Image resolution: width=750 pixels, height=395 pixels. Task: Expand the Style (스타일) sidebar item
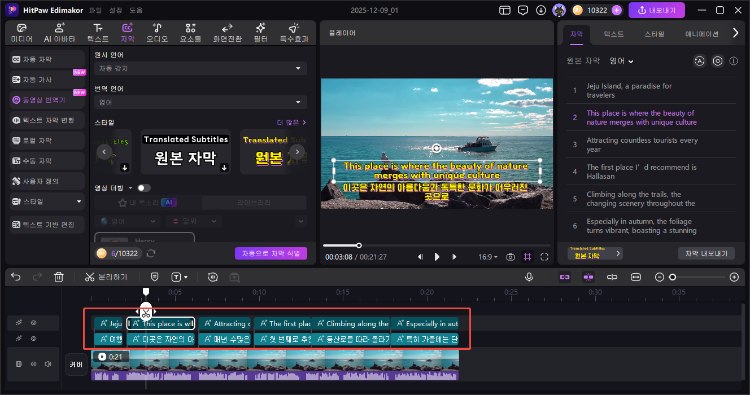click(47, 201)
